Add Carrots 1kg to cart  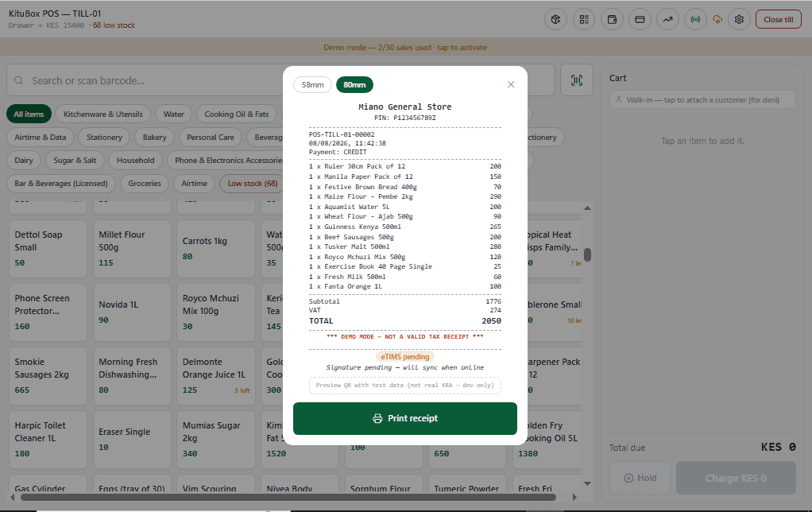tap(216, 249)
